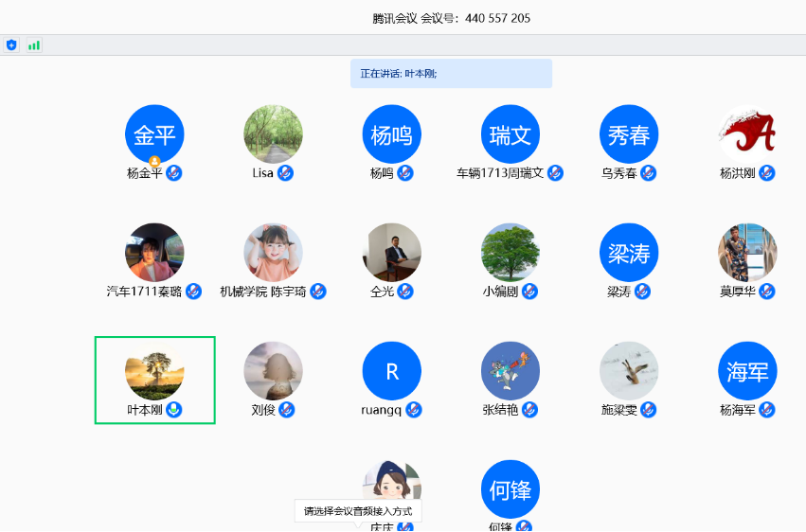This screenshot has width=806, height=532.
Task: Select the blue R avatar of ruangq
Action: coord(391,370)
